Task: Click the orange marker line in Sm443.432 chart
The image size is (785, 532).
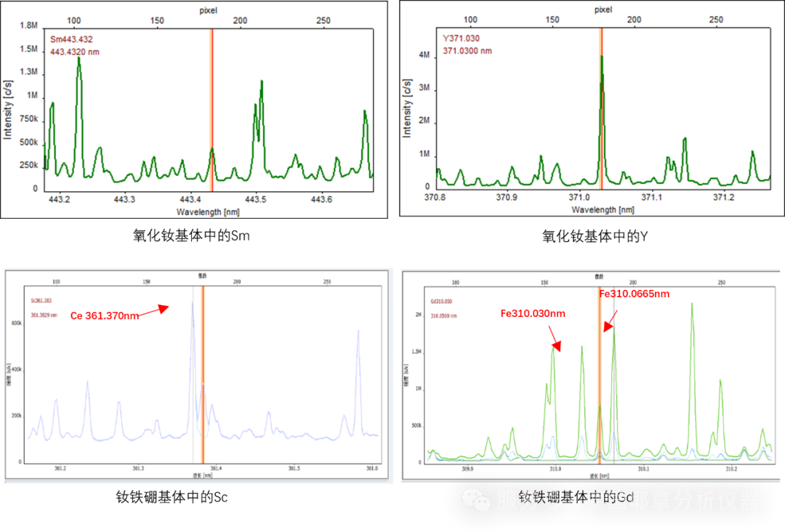Action: (212, 109)
